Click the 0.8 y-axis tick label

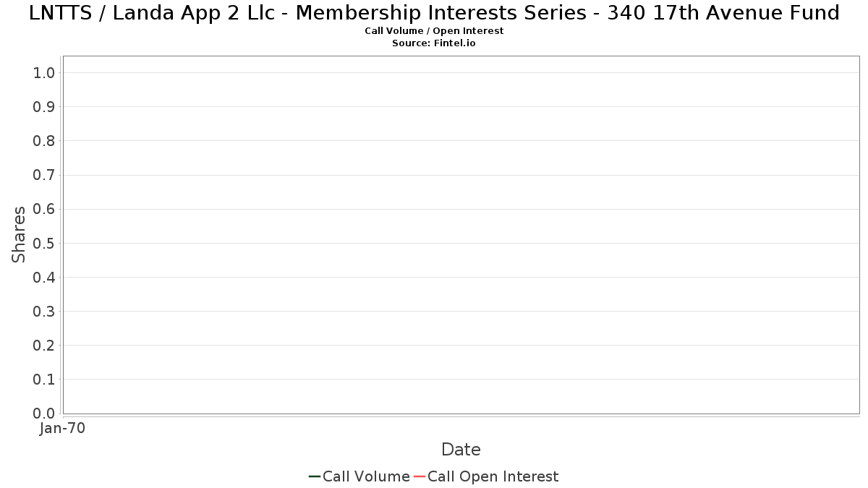pyautogui.click(x=44, y=141)
